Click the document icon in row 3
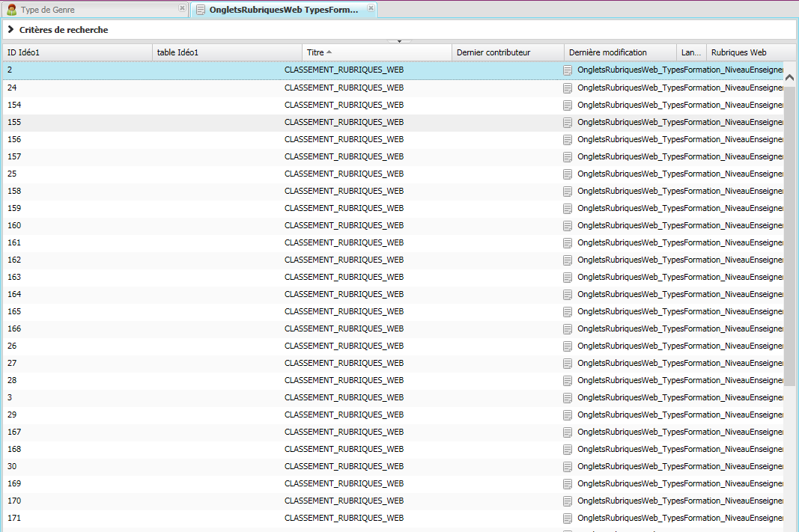The height and width of the screenshot is (532, 799). point(568,398)
